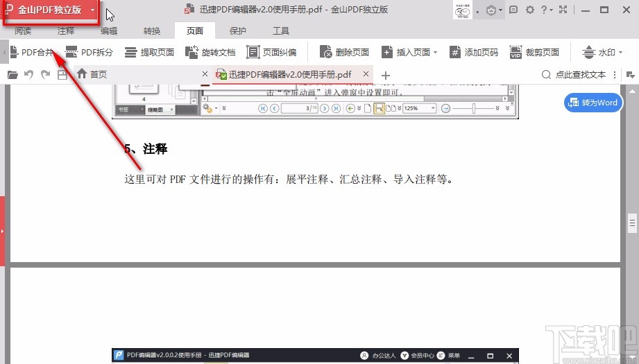Image resolution: width=639 pixels, height=364 pixels.
Task: Click the 点此查找文本 search field
Action: [574, 74]
